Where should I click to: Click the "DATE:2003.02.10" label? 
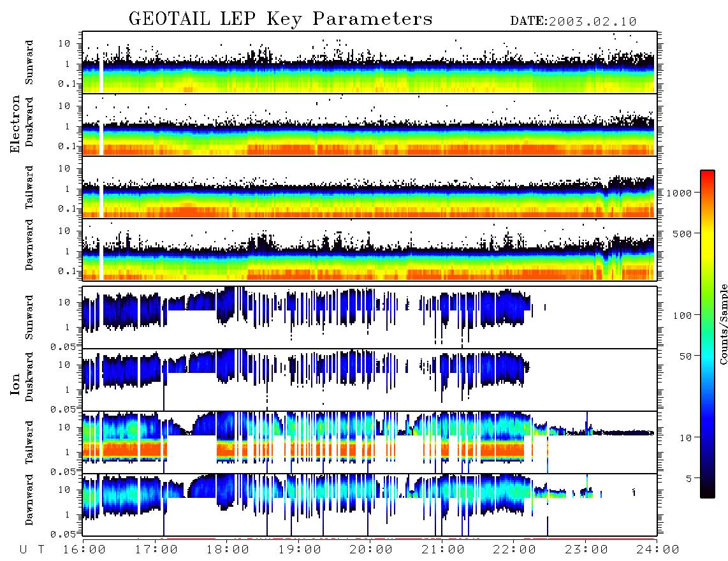[x=573, y=22]
